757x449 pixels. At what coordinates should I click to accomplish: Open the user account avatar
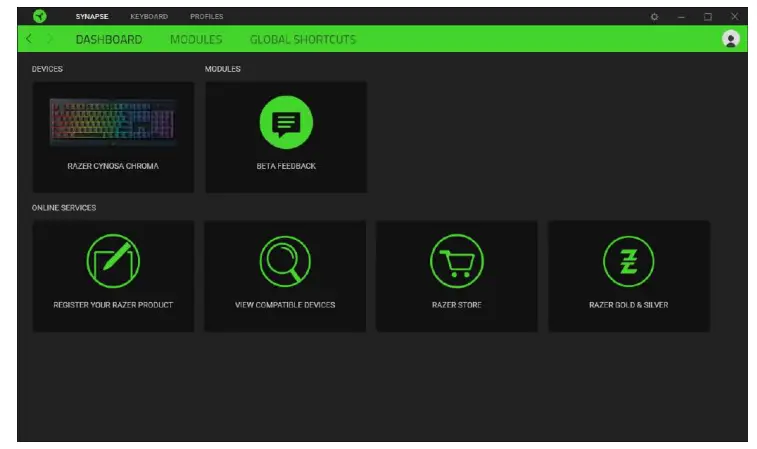point(730,39)
